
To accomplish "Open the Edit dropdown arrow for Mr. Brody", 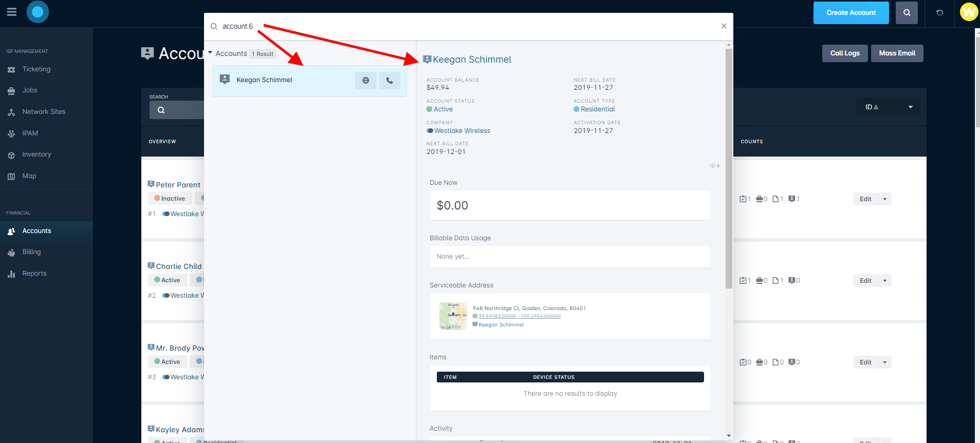I will pyautogui.click(x=885, y=362).
